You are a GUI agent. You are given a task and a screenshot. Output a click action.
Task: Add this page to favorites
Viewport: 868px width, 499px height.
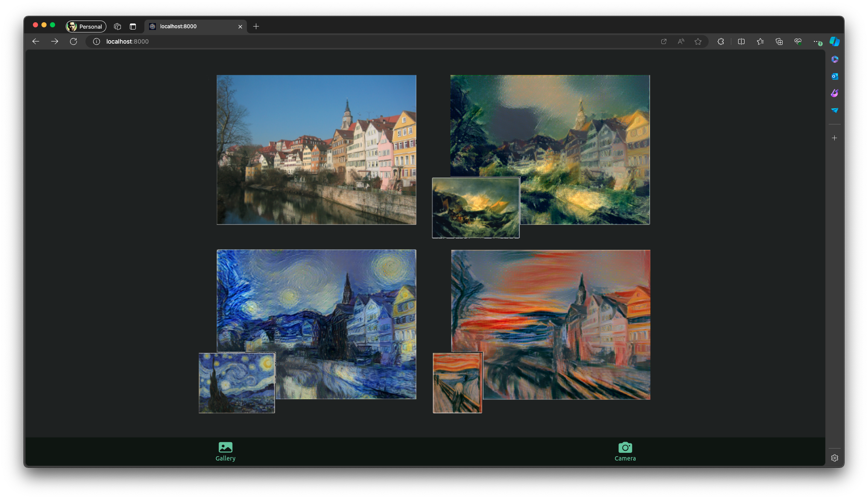pyautogui.click(x=698, y=41)
